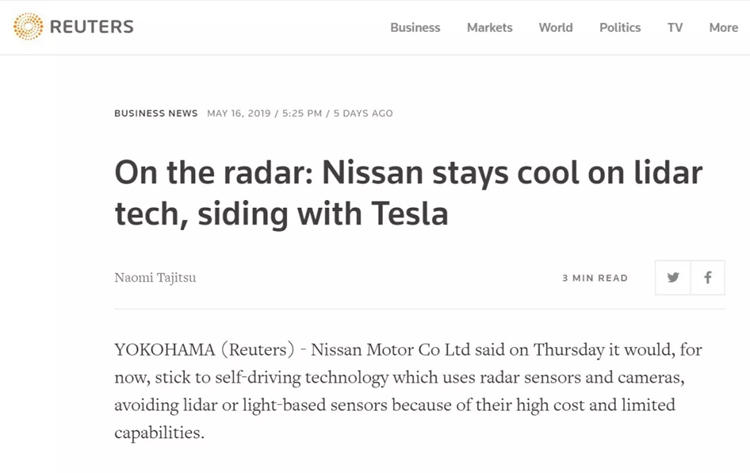Open the TV section

point(675,28)
